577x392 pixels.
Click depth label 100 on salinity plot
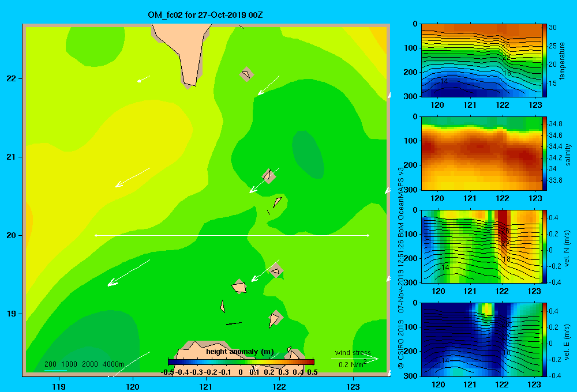411,141
